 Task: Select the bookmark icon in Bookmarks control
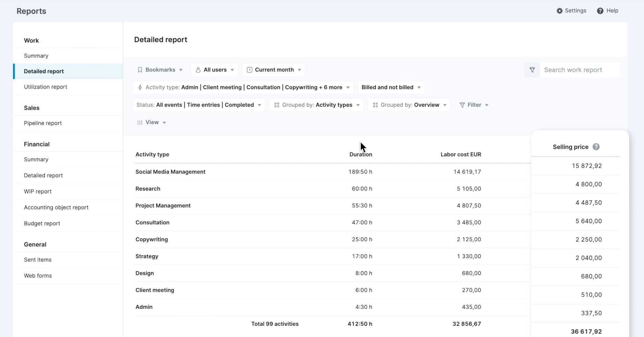[x=140, y=69]
